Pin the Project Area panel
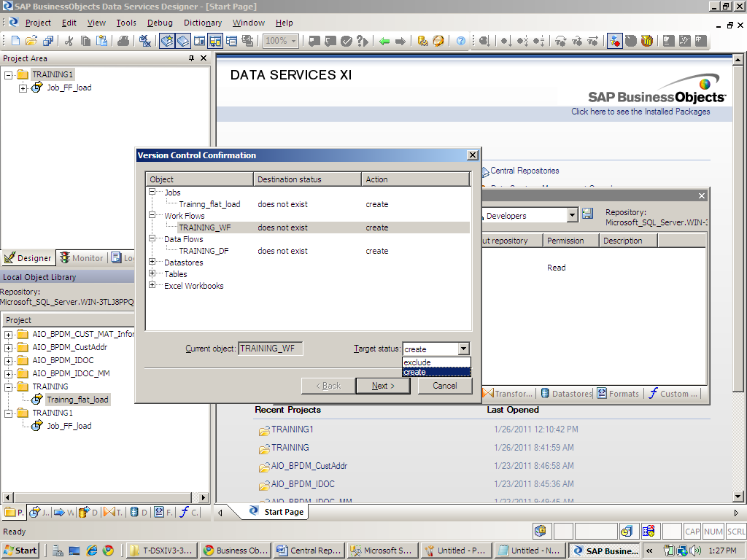The width and height of the screenshot is (747, 560). tap(192, 58)
